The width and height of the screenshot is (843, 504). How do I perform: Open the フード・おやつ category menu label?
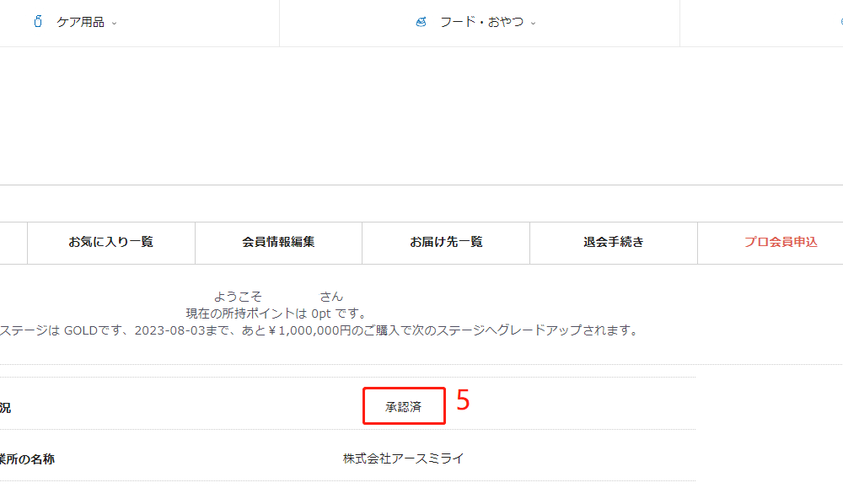click(x=481, y=22)
